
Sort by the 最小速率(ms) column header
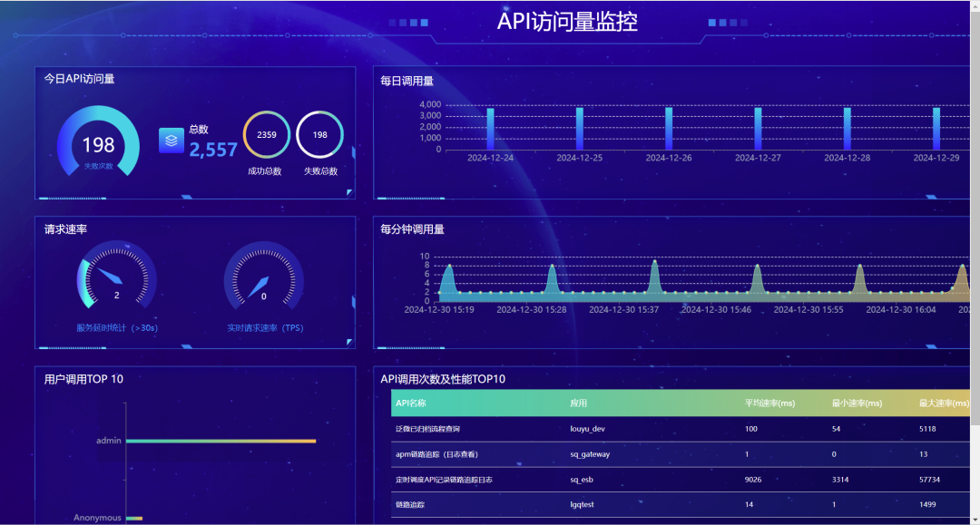(857, 403)
